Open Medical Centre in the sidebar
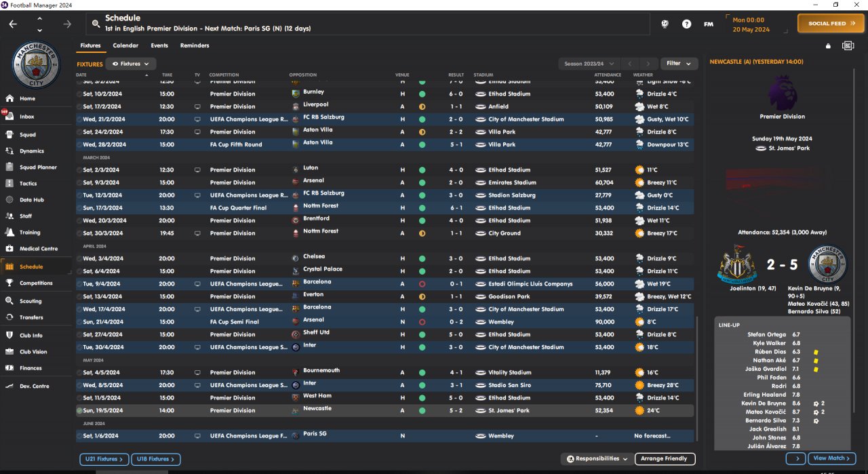868x474 pixels. pos(39,249)
